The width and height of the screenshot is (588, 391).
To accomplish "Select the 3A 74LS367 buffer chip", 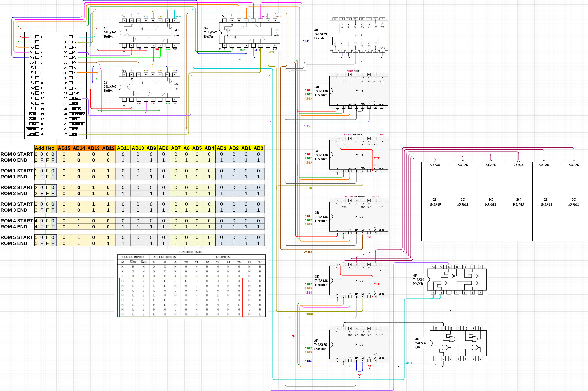I will pos(249,33).
